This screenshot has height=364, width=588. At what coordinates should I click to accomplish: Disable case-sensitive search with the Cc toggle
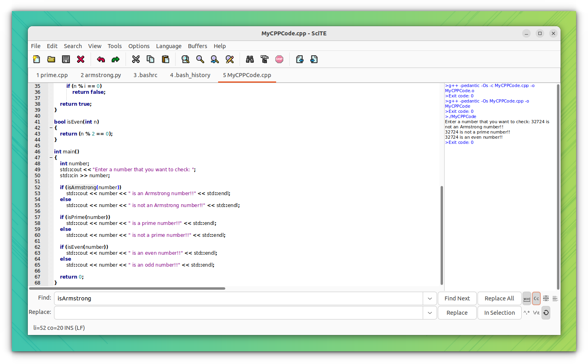[x=536, y=298]
